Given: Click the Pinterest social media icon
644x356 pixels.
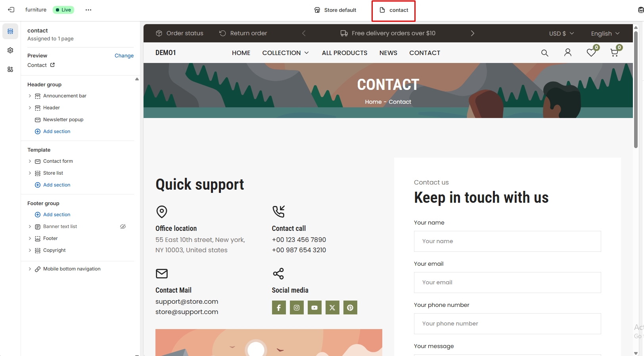Looking at the screenshot, I should (350, 308).
